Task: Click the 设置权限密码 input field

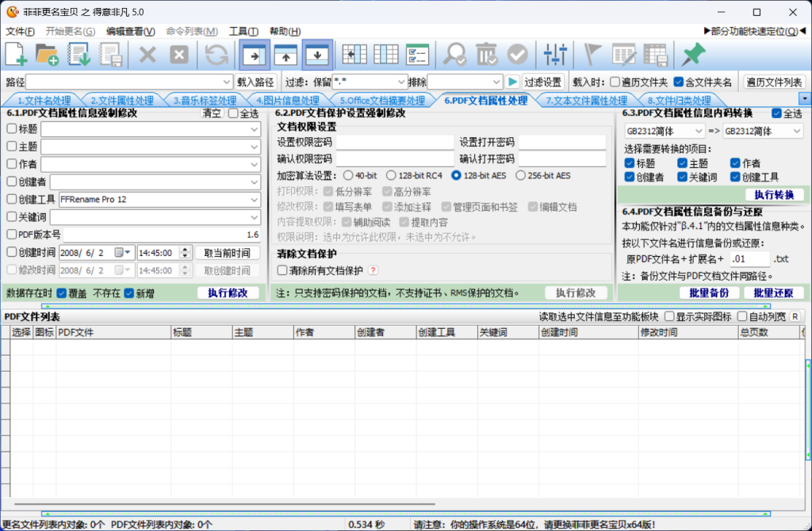Action: pyautogui.click(x=394, y=143)
